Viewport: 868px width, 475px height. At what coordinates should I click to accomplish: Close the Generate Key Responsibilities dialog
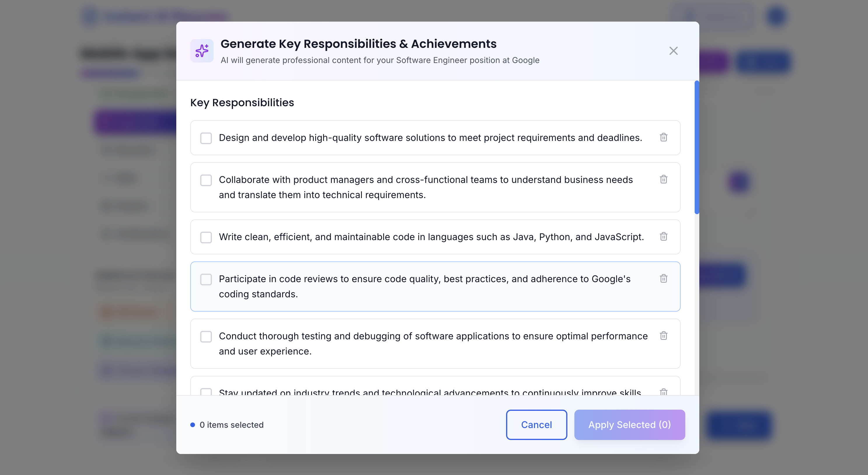pos(673,51)
